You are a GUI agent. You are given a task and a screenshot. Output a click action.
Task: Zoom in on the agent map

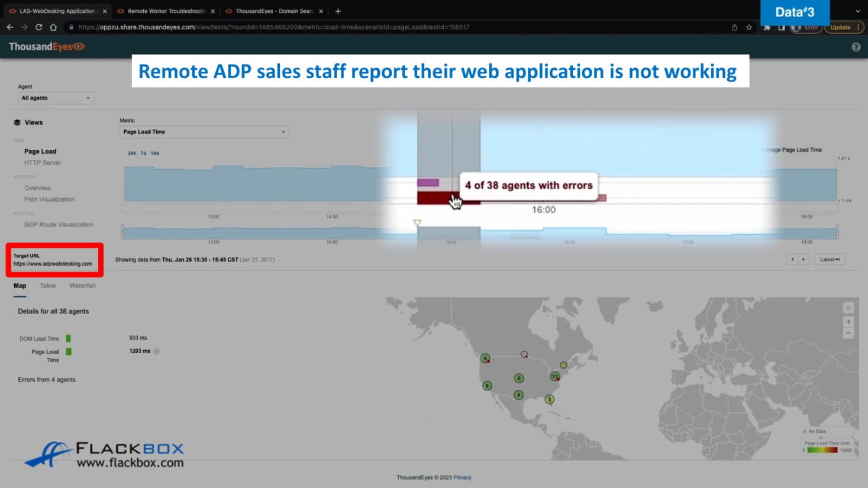coord(848,322)
